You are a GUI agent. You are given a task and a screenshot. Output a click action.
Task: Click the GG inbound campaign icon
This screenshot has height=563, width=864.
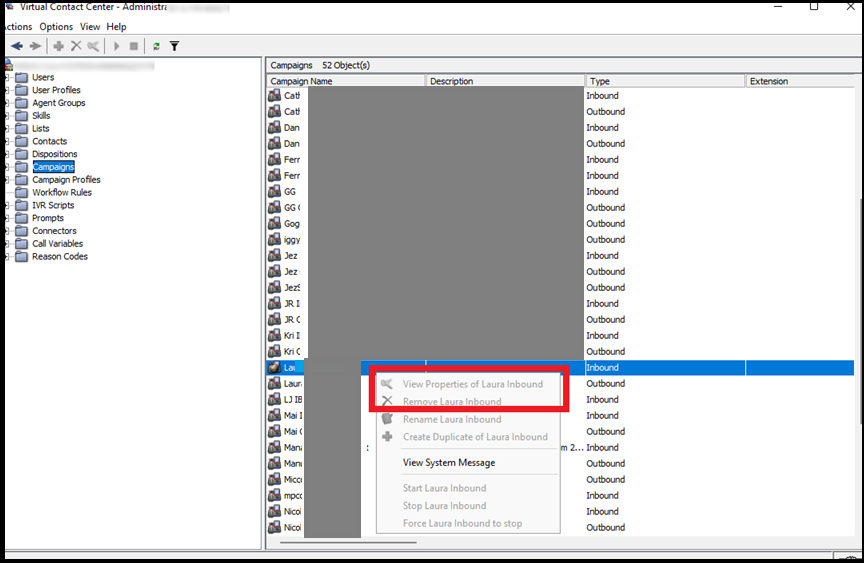pyautogui.click(x=274, y=192)
